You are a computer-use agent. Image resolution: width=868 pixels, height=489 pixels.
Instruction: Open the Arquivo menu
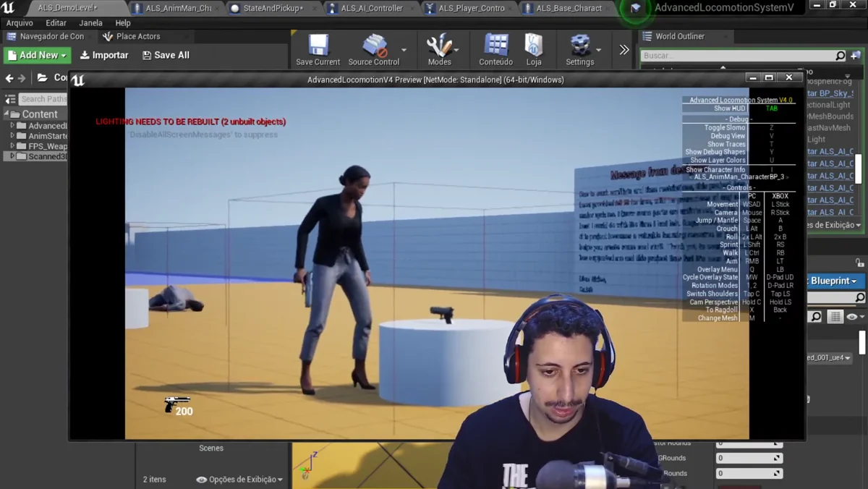(20, 23)
